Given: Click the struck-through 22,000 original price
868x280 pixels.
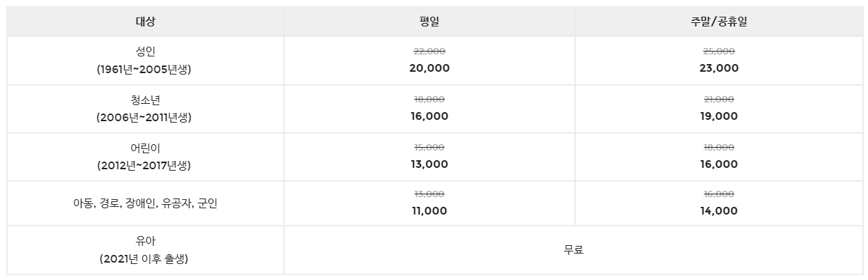Looking at the screenshot, I should tap(429, 52).
